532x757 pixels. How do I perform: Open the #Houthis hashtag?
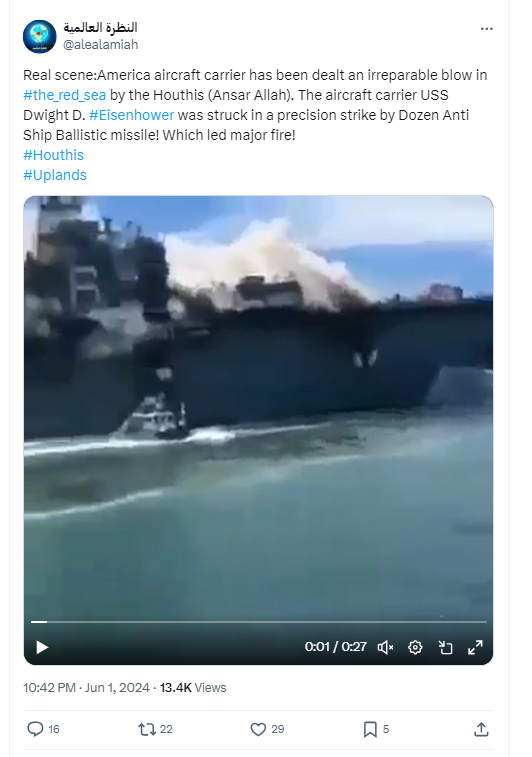click(x=54, y=155)
